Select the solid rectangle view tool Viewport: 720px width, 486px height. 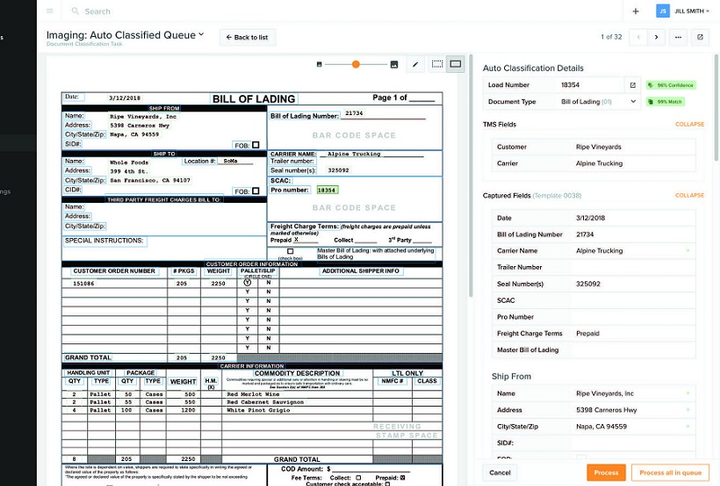point(455,64)
